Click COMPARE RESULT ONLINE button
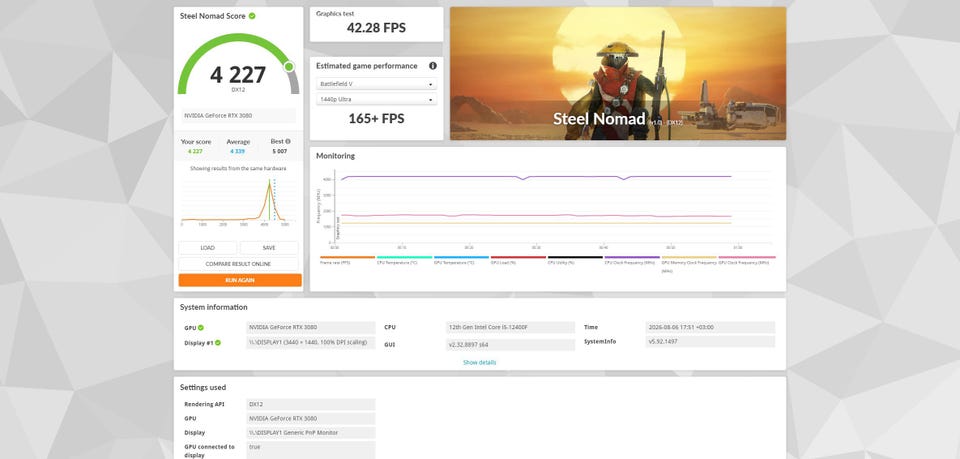The image size is (960, 459). (x=238, y=264)
